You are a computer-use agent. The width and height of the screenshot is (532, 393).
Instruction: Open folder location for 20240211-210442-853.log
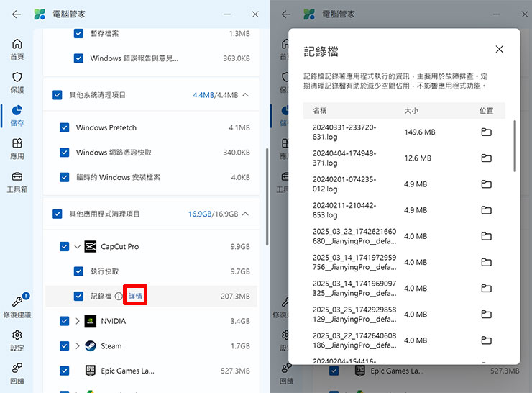click(486, 210)
